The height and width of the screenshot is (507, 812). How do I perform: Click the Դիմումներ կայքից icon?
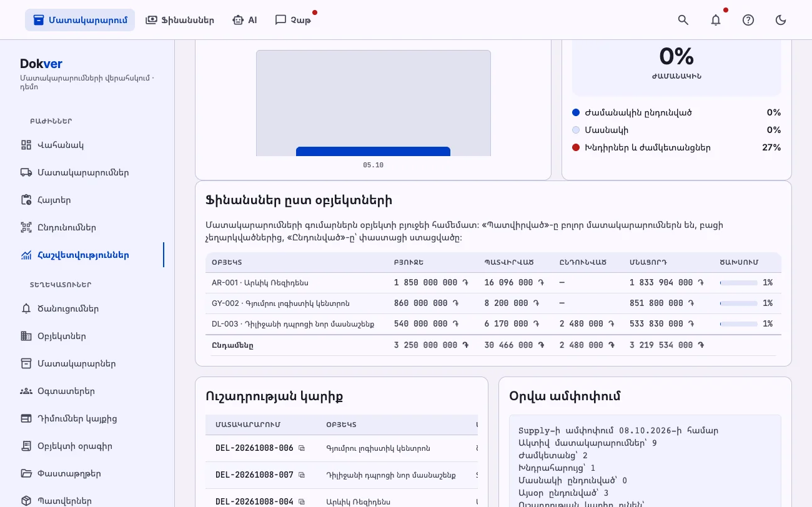[x=26, y=418]
